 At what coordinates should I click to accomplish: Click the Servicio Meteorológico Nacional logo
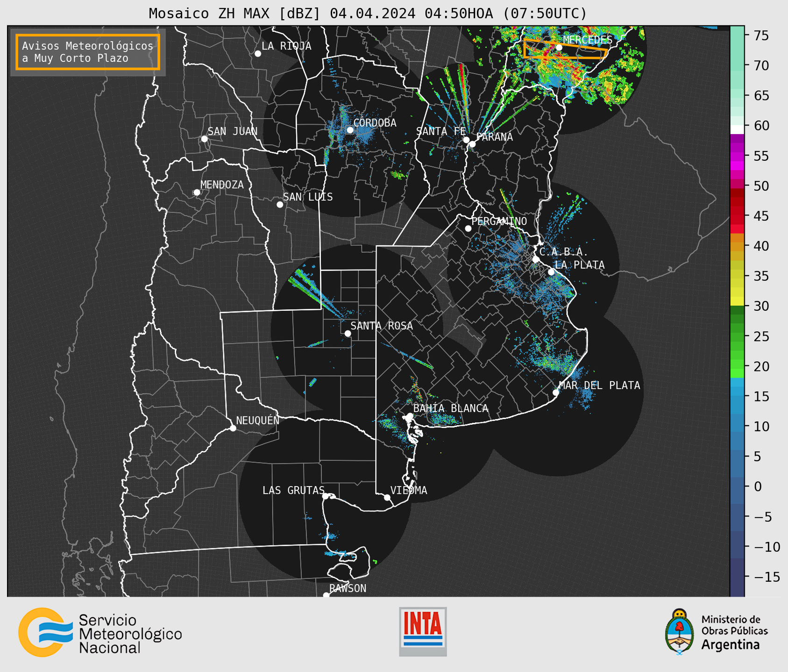point(100,632)
